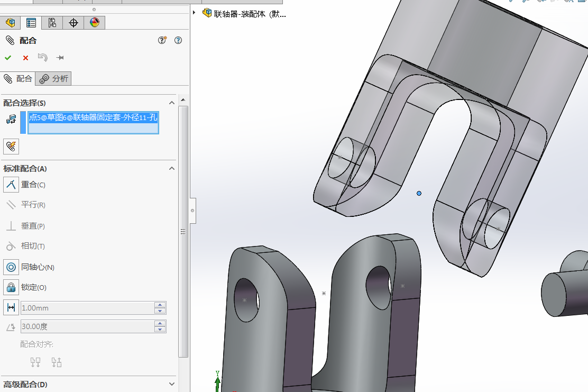Choose the aligned mate alignment icon
Screen dimensions: 588x392
35,362
